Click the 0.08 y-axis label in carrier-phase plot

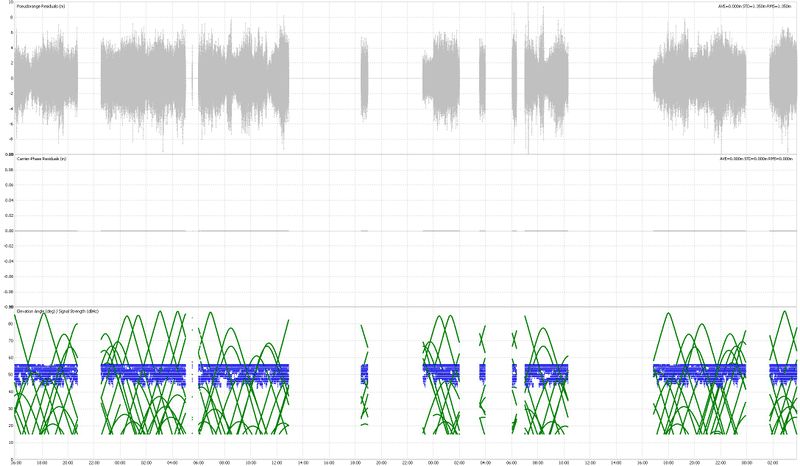pos(9,170)
